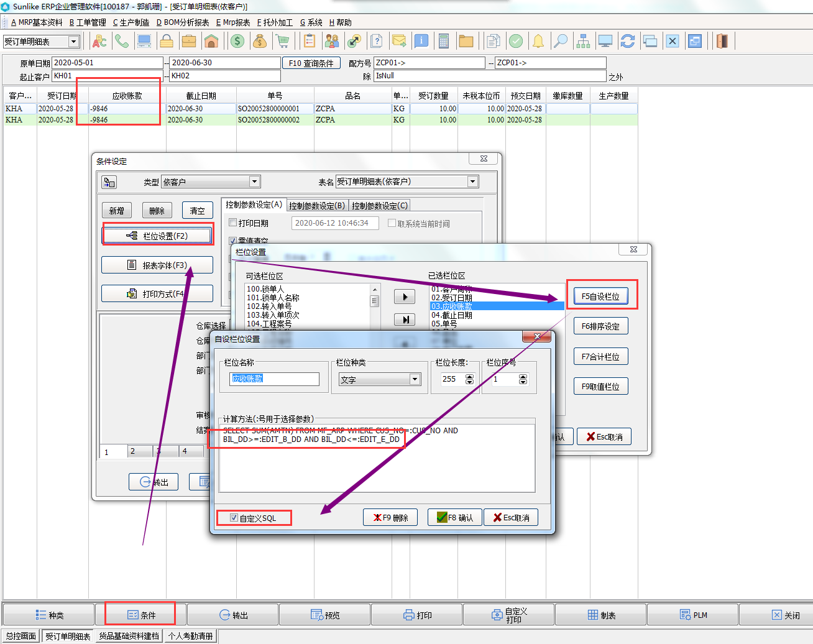Image resolution: width=813 pixels, height=644 pixels.
Task: Click the cascade windows toolbar icon
Action: (650, 42)
